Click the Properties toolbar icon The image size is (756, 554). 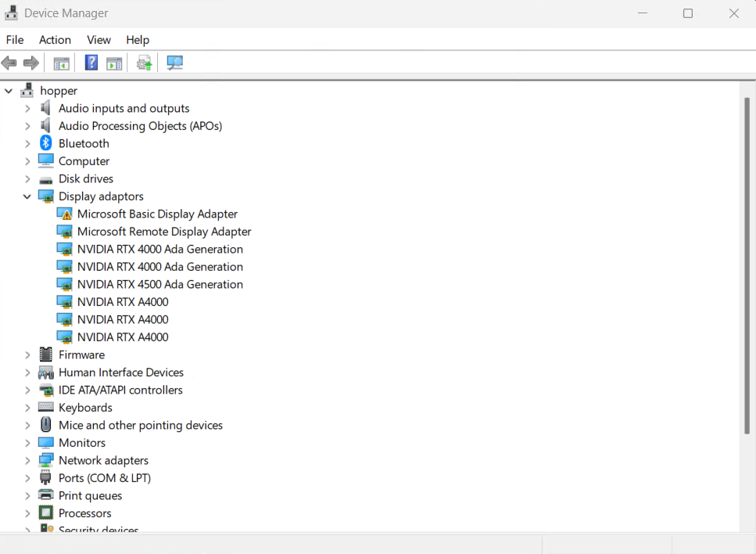[114, 63]
